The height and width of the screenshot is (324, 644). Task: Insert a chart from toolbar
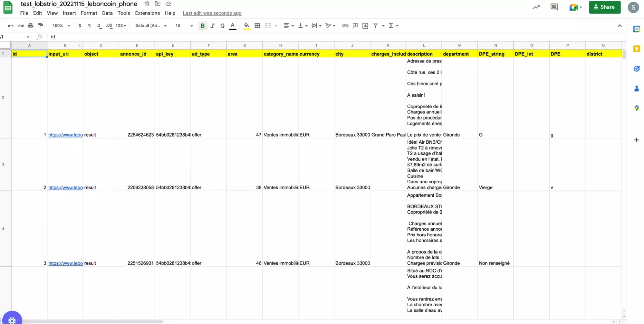[x=365, y=26]
